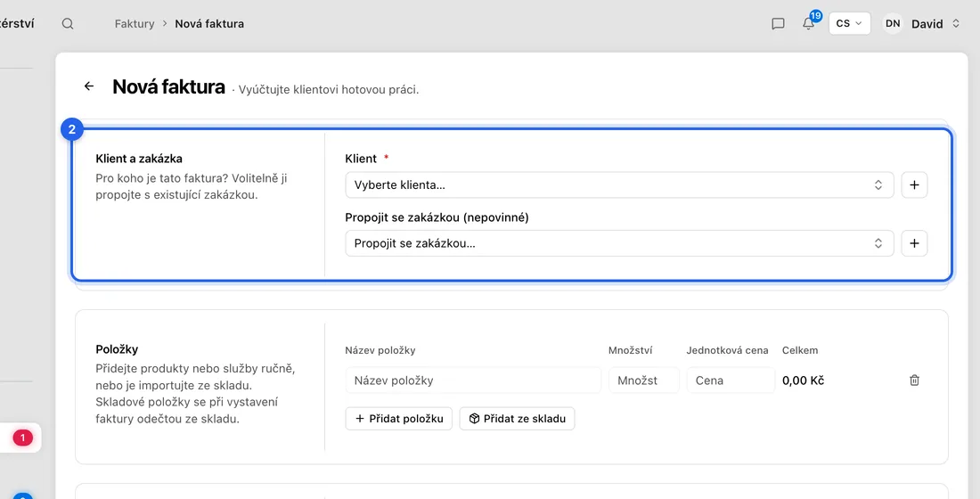Click the Klient field label

[x=361, y=159]
